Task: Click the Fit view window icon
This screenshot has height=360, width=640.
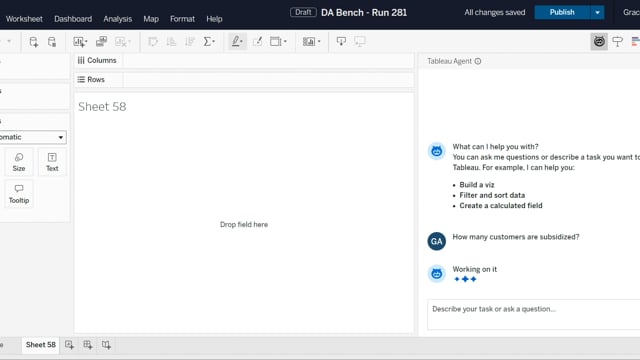Action: click(x=276, y=41)
